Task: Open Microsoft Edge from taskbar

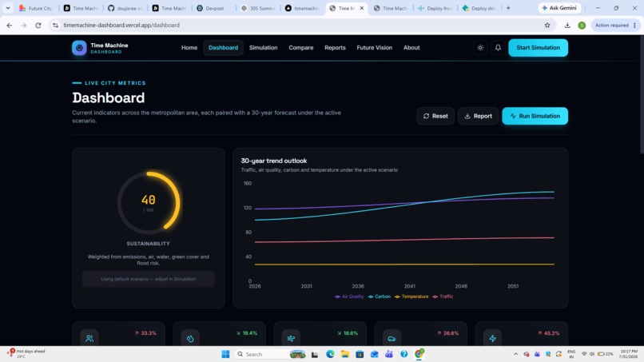Action: tap(330, 354)
